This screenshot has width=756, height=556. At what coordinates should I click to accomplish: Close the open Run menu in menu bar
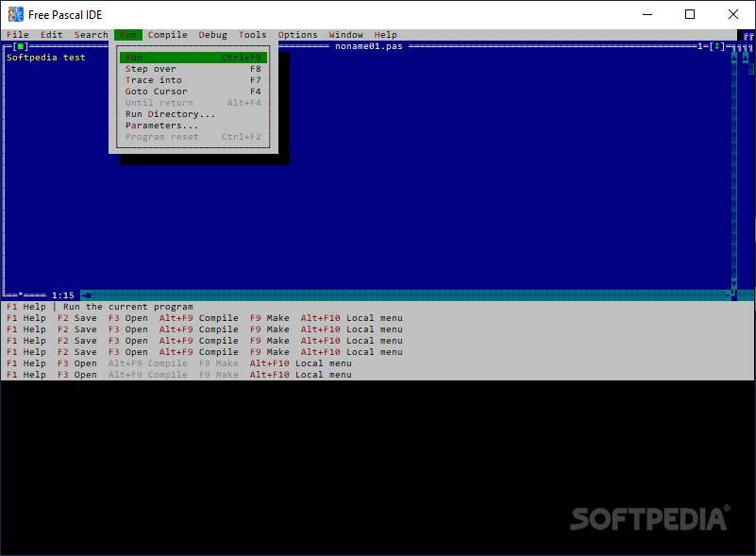pyautogui.click(x=128, y=35)
